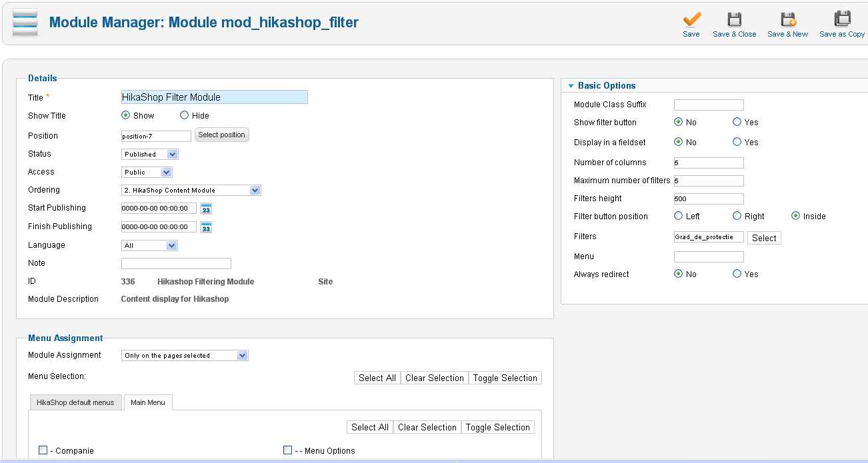Click the Select position button

point(222,135)
